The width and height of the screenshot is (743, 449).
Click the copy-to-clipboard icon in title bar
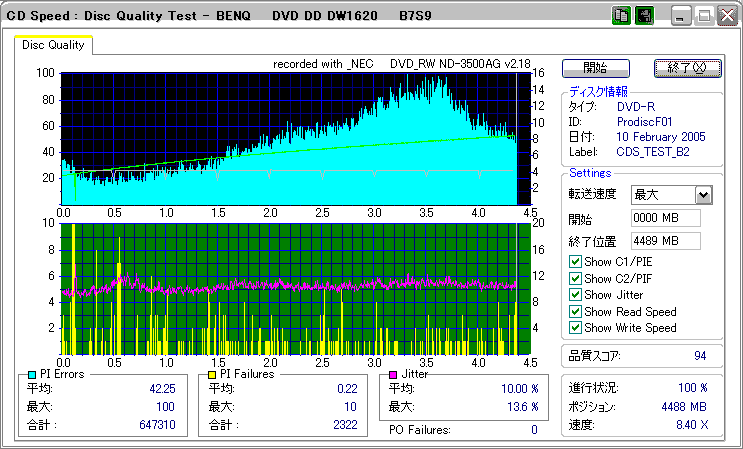[x=621, y=16]
